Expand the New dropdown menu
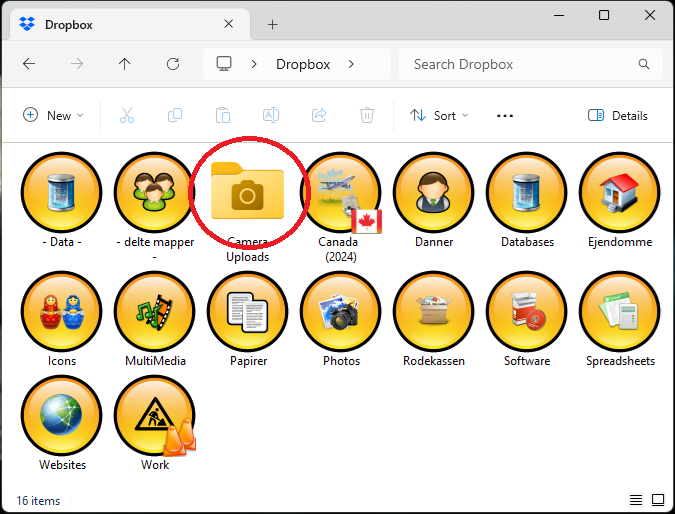 point(53,115)
